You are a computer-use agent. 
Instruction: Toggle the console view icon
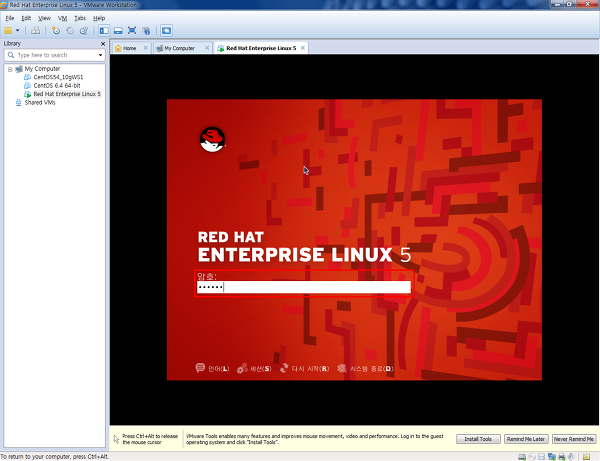tap(166, 31)
